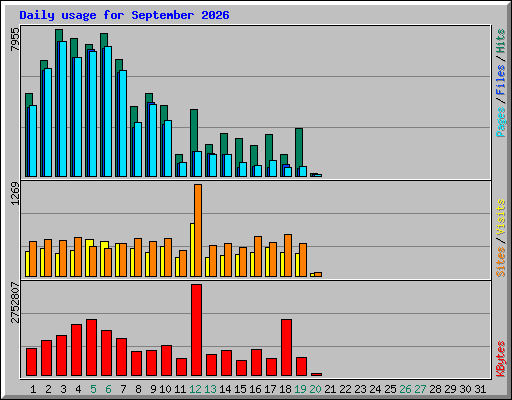Select day label 7 on the x-axis
This screenshot has width=512, height=400.
click(123, 389)
